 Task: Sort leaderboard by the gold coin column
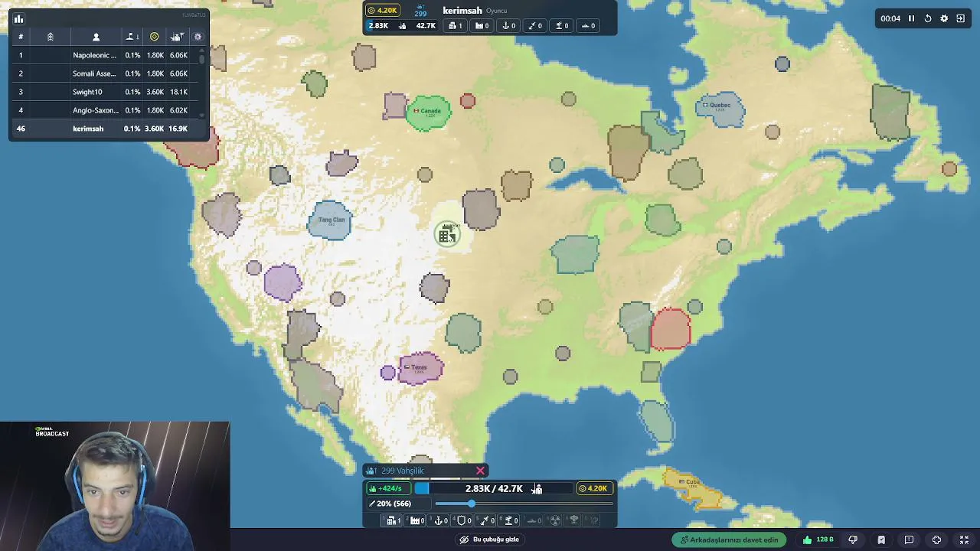(x=154, y=37)
